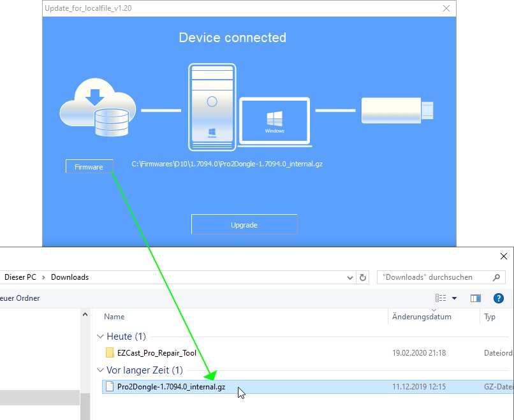This screenshot has height=420, width=514.
Task: Toggle the preview pane icon
Action: (475, 298)
